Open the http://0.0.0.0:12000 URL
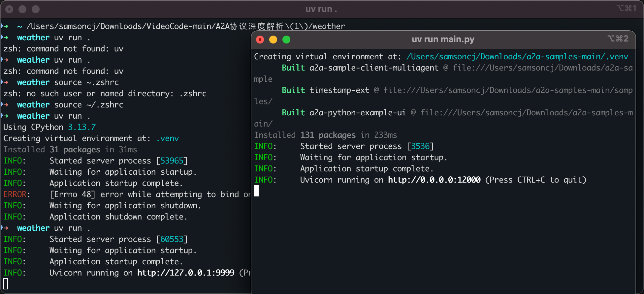Image resolution: width=644 pixels, height=294 pixels. tap(434, 180)
